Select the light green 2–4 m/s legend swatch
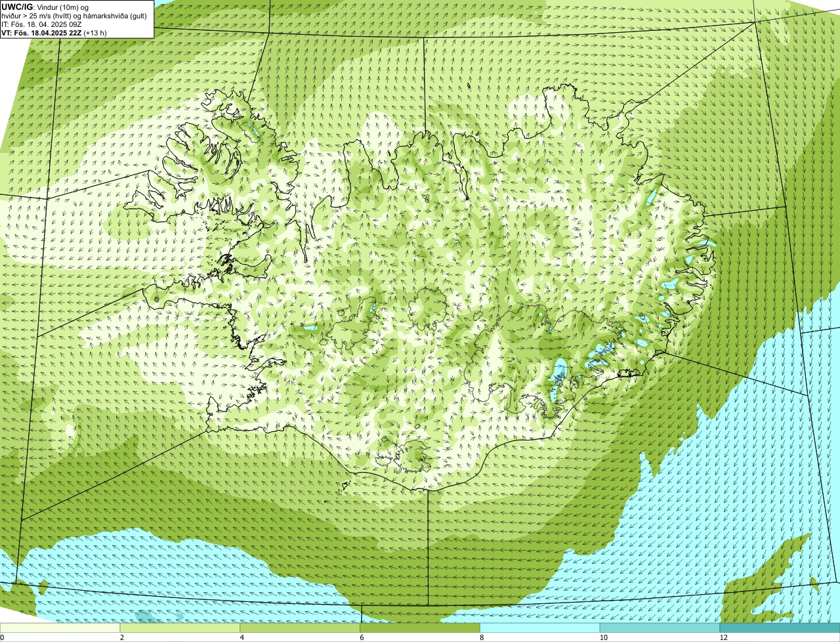 pos(180,628)
